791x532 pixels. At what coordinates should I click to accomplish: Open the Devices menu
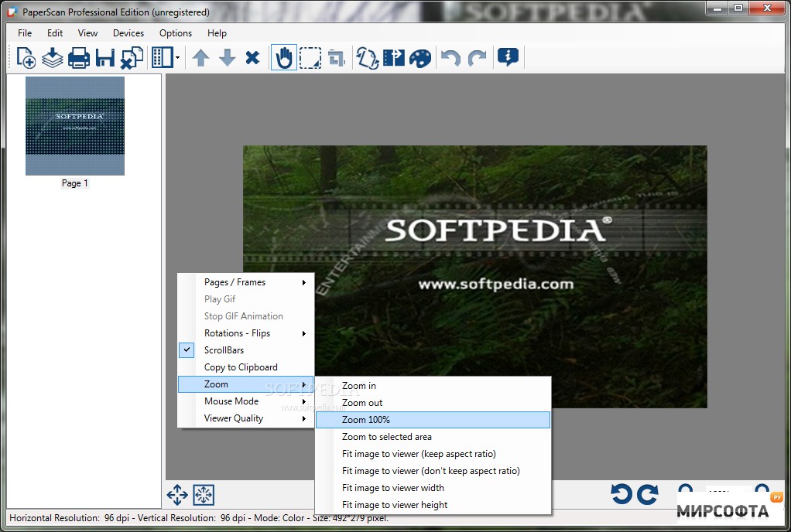tap(128, 33)
